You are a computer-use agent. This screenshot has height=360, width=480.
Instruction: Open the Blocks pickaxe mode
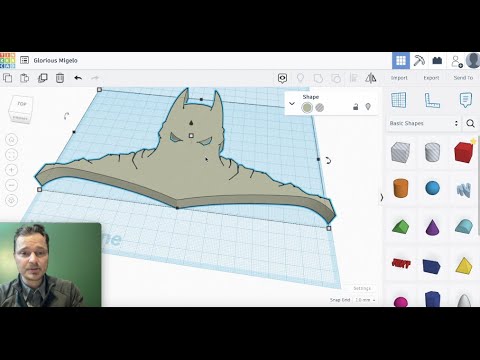click(x=419, y=60)
